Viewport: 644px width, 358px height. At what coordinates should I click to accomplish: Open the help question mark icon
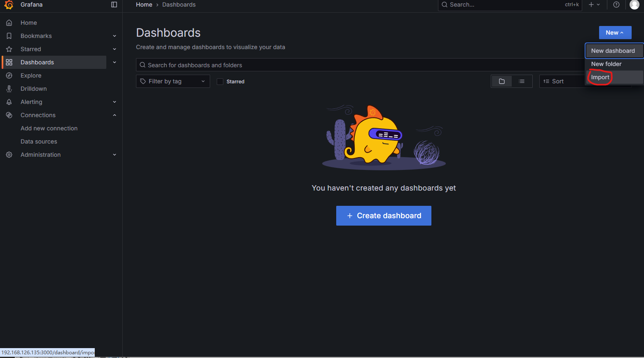616,5
